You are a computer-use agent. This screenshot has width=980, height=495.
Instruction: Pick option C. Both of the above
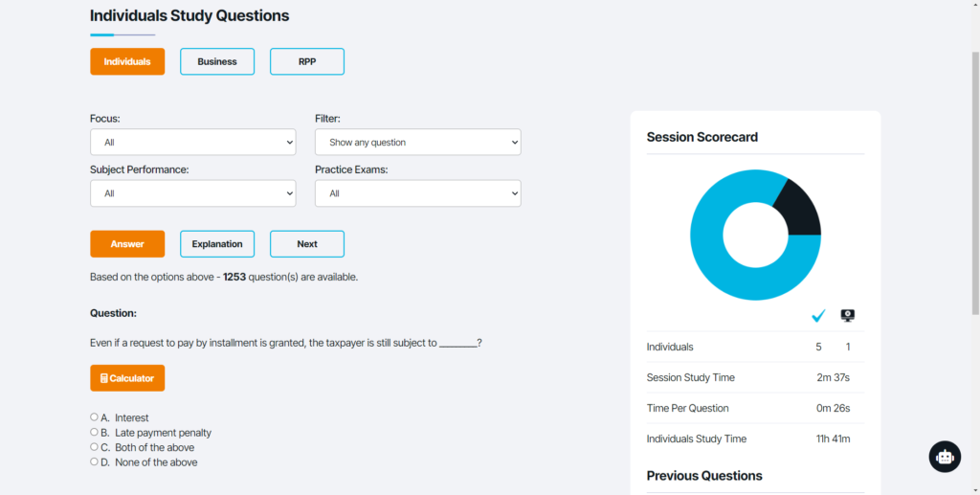click(x=95, y=447)
